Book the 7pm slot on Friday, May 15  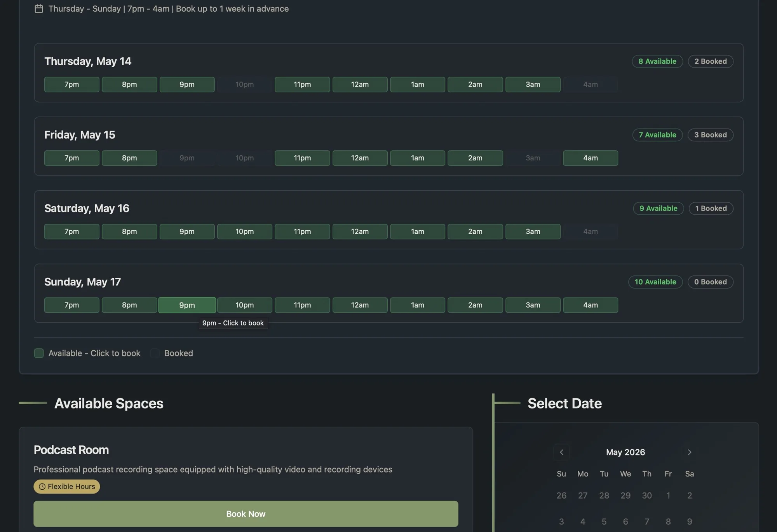point(72,158)
